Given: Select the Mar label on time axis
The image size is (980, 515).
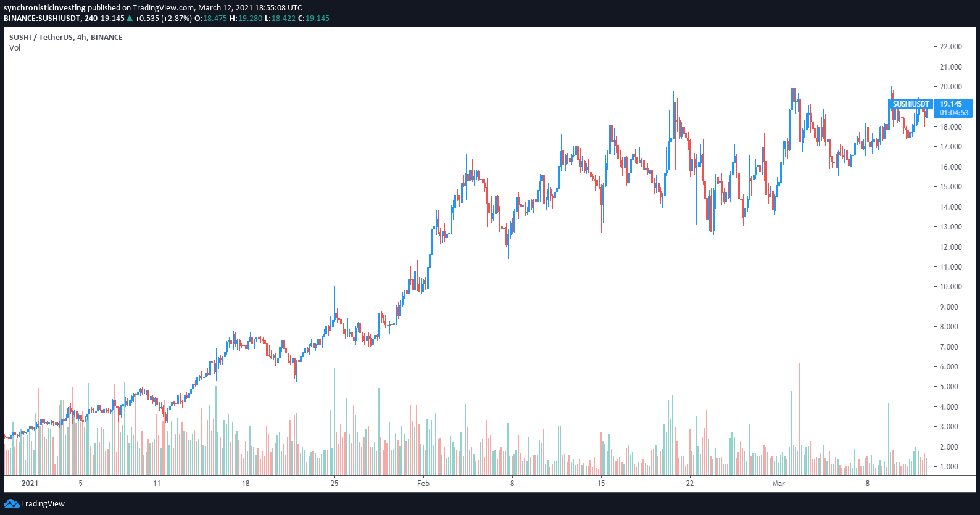Looking at the screenshot, I should pyautogui.click(x=779, y=484).
